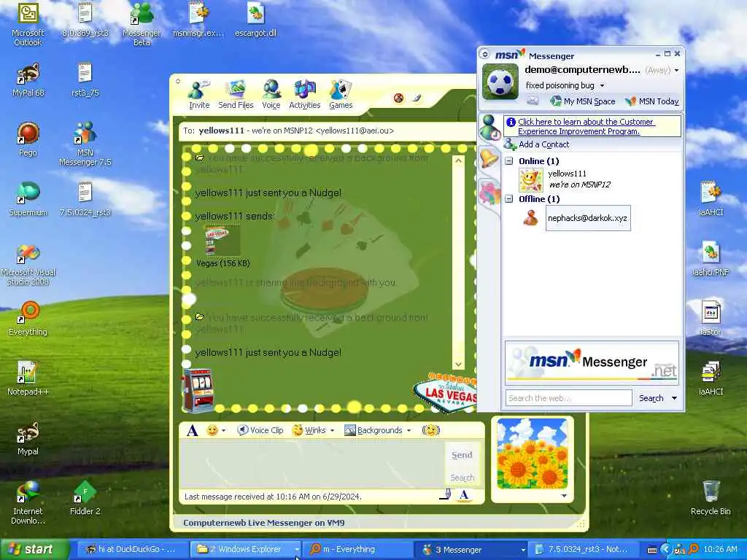Open the web Search dropdown arrow

click(674, 398)
